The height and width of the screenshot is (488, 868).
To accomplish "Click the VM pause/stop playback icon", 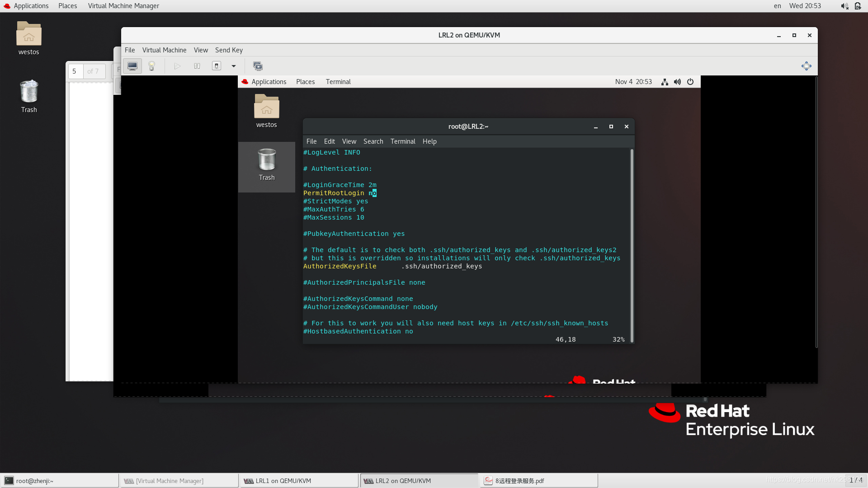I will 197,66.
